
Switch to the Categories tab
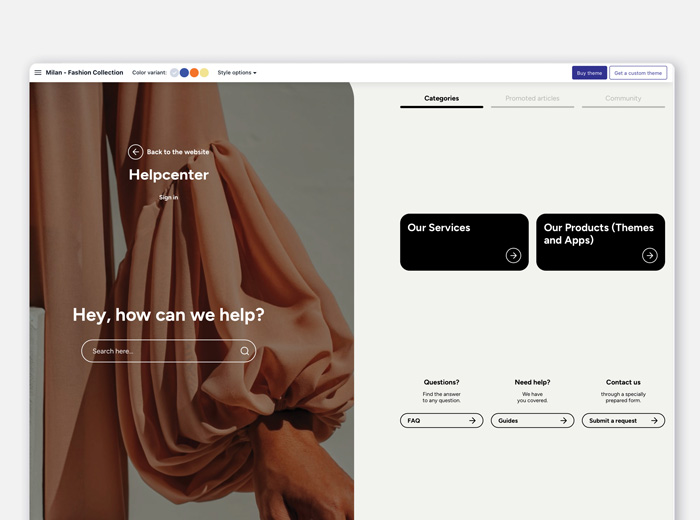coord(442,99)
